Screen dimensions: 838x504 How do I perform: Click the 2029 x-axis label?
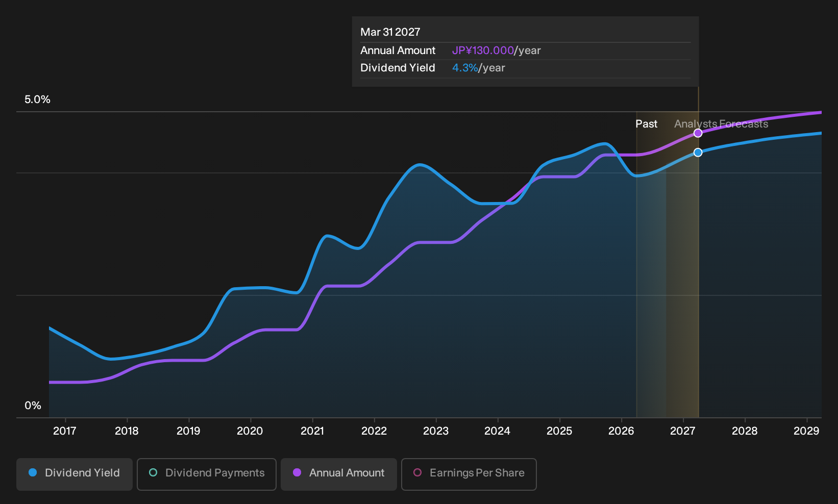(806, 431)
